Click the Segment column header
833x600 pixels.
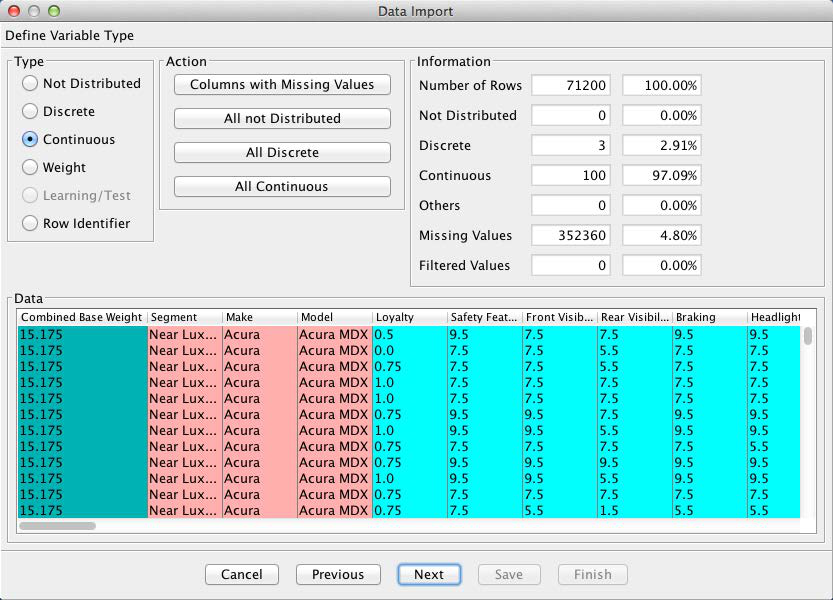click(x=185, y=317)
